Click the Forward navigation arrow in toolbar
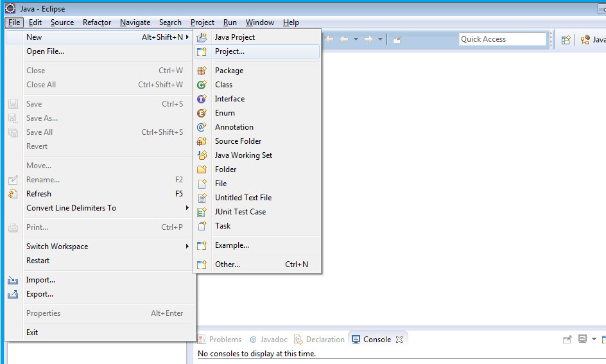 point(368,39)
